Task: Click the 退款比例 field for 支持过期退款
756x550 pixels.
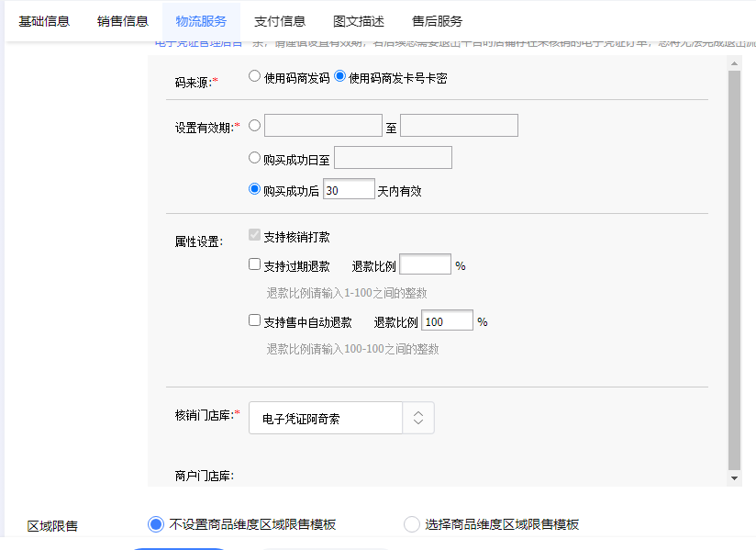Action: tap(426, 265)
